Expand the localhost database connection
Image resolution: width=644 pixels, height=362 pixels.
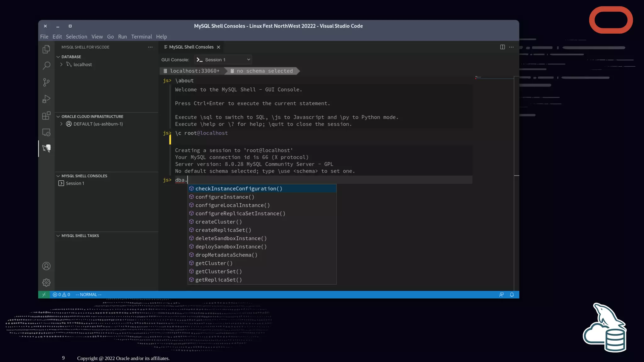point(62,64)
